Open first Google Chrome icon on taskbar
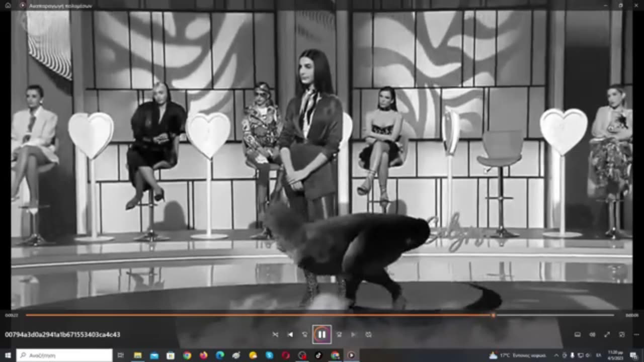The height and width of the screenshot is (362, 644). 187,355
